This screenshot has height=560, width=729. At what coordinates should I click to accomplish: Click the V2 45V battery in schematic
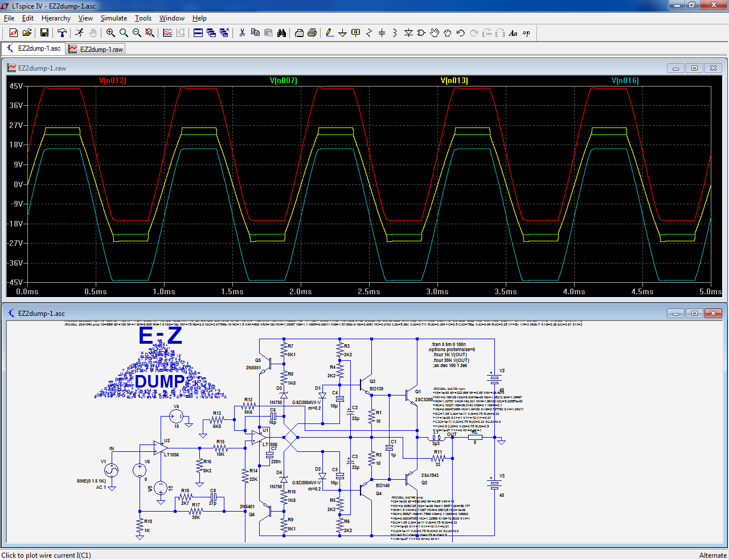click(493, 378)
